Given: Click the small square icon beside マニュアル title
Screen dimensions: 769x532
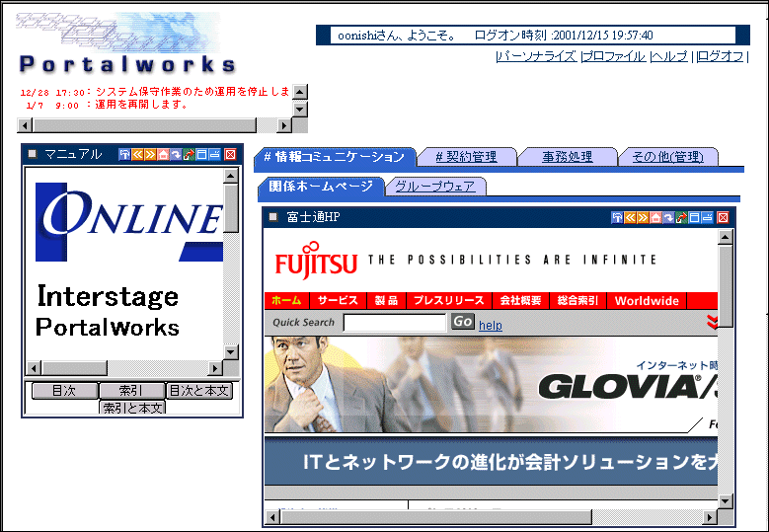Looking at the screenshot, I should click(x=33, y=154).
